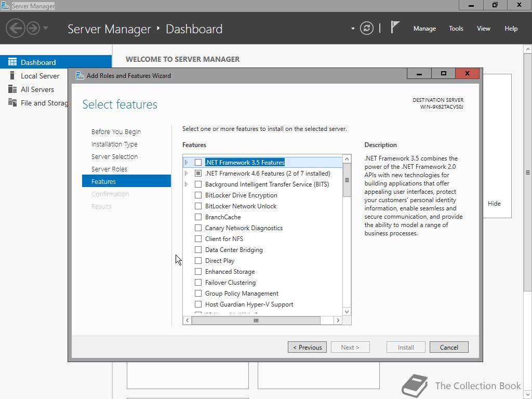This screenshot has width=532, height=399.
Task: Click Server Manager scroll-up arrow
Action: pos(527,49)
